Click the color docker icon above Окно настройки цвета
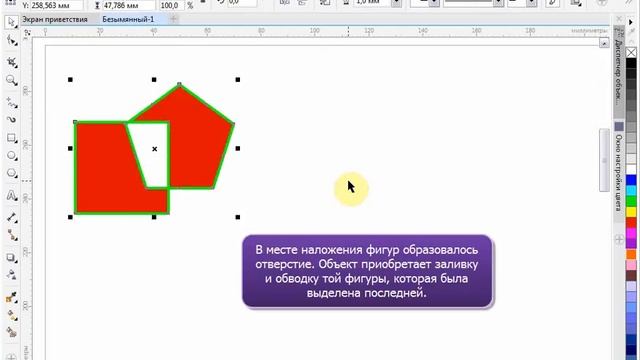 (619, 127)
